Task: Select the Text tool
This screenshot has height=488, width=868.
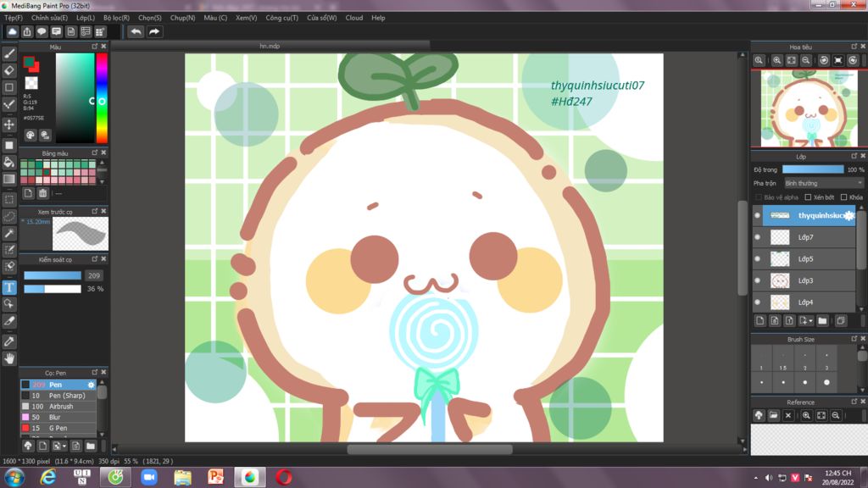Action: coord(8,287)
